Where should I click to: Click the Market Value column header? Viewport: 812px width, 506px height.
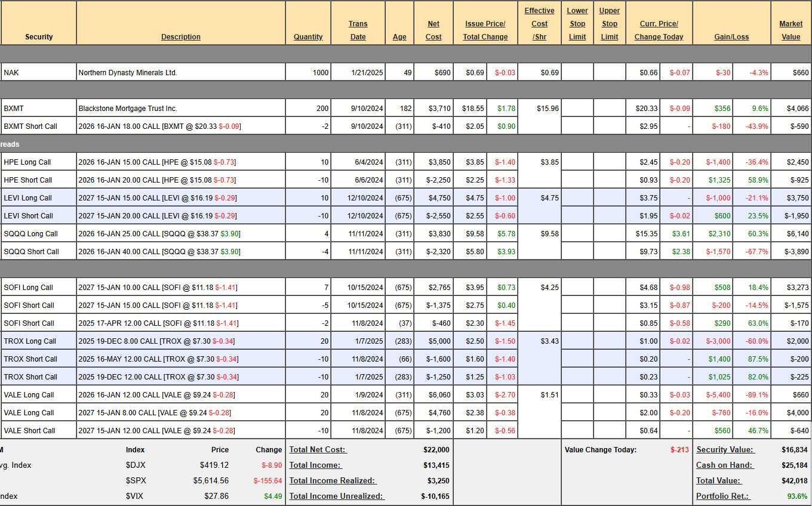pos(791,30)
